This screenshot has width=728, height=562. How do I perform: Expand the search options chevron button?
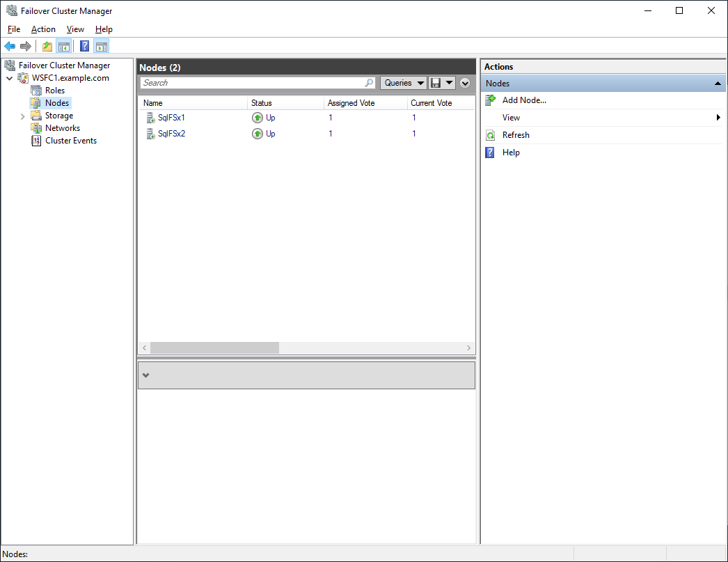tap(465, 83)
